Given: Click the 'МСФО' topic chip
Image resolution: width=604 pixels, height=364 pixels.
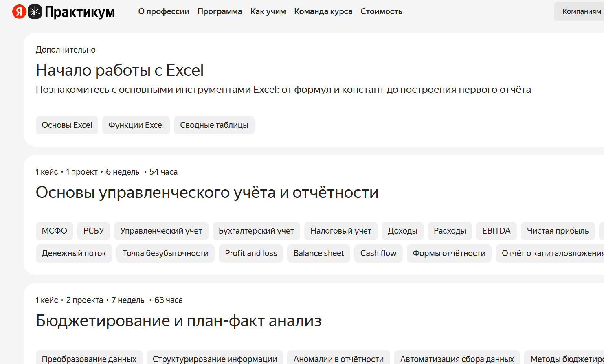Looking at the screenshot, I should 54,231.
